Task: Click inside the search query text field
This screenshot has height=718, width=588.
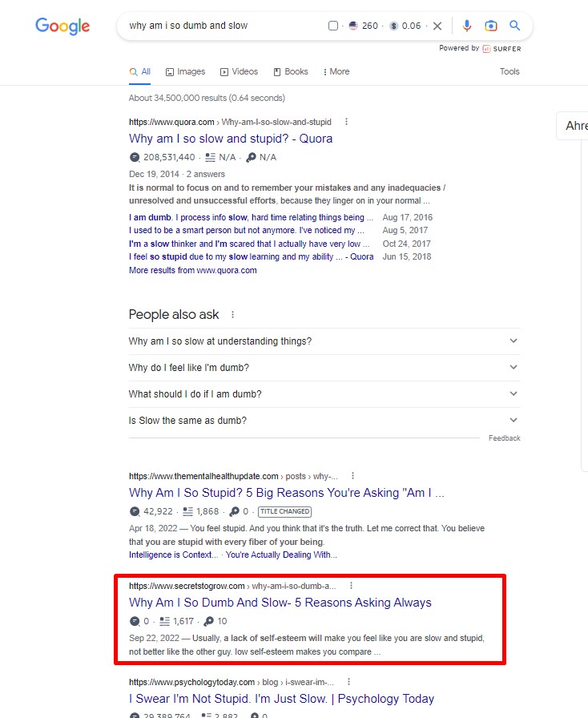Action: pyautogui.click(x=224, y=26)
